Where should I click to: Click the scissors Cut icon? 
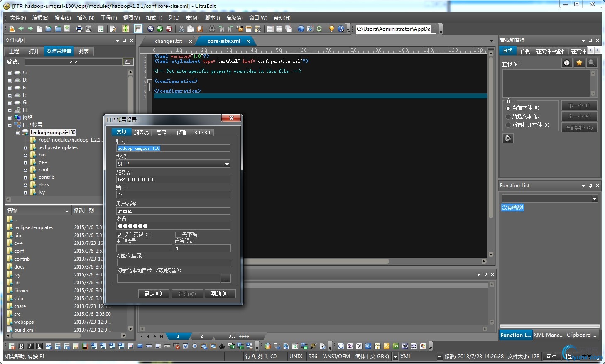(181, 29)
